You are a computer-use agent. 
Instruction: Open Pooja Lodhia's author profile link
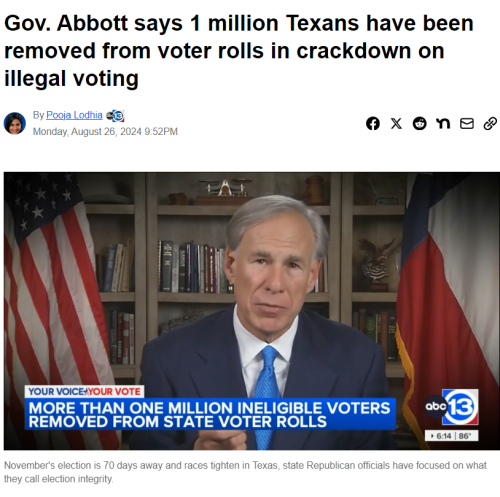[74, 115]
